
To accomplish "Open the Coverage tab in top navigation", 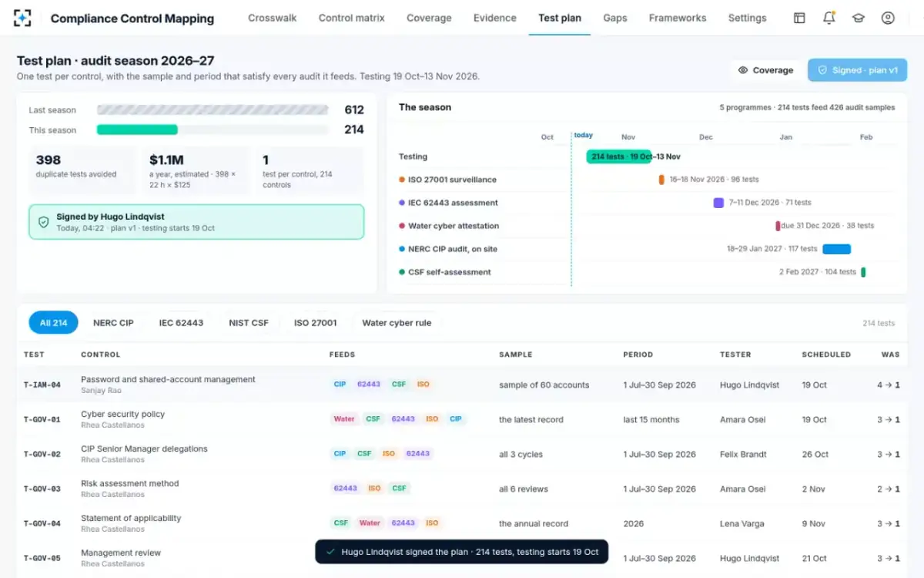I will pos(429,18).
